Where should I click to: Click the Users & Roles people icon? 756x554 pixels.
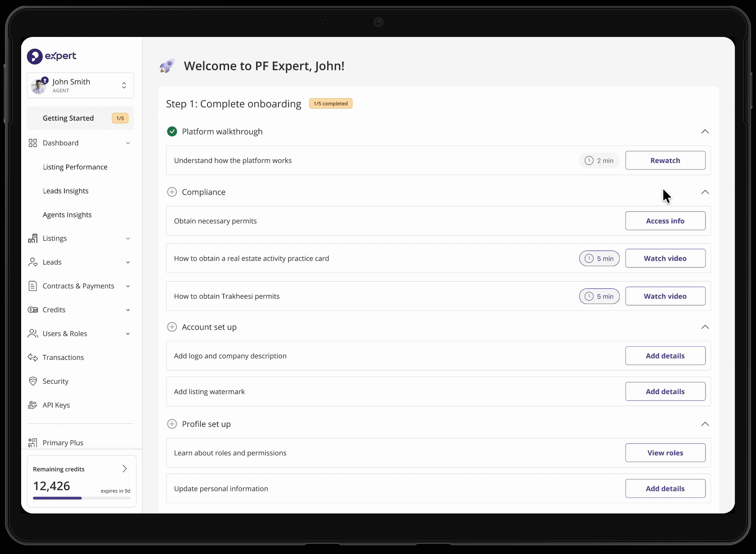[x=33, y=334]
